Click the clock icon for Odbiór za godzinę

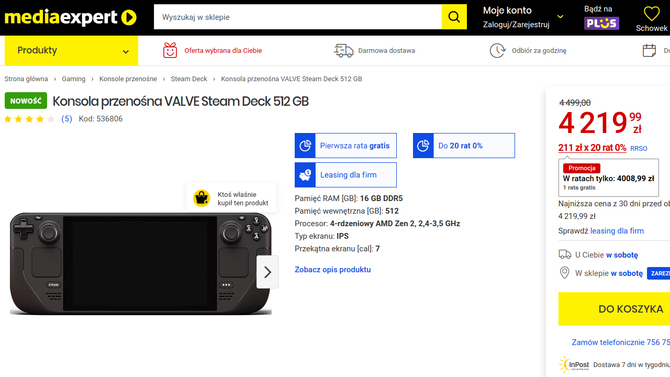(x=497, y=50)
